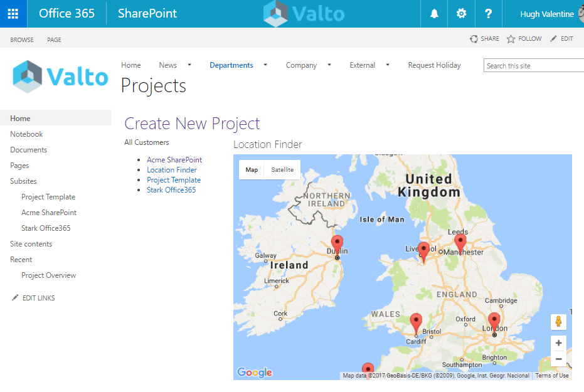Zoom out of the map with minus icon
584x392 pixels.
click(x=558, y=358)
